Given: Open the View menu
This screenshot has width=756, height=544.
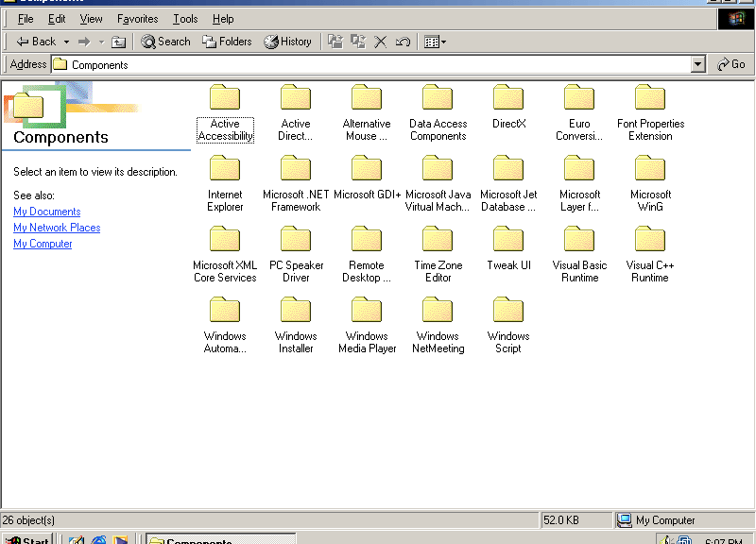Looking at the screenshot, I should point(91,19).
